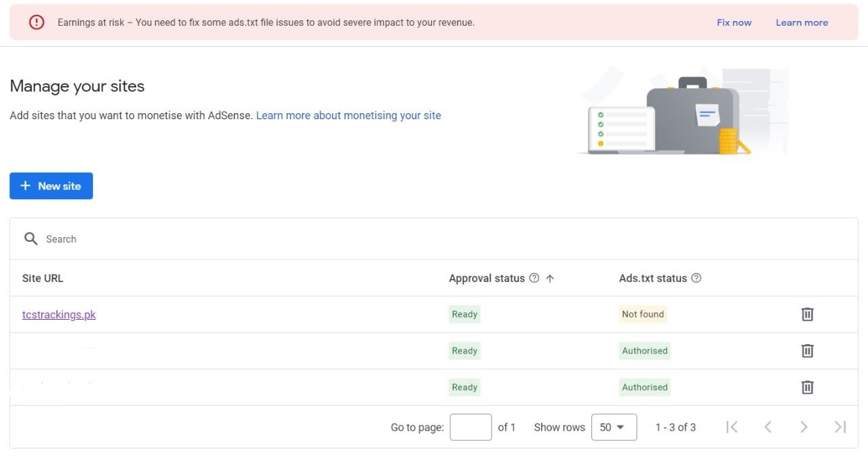Click the 1 - 3 of 3 row count

pos(675,428)
